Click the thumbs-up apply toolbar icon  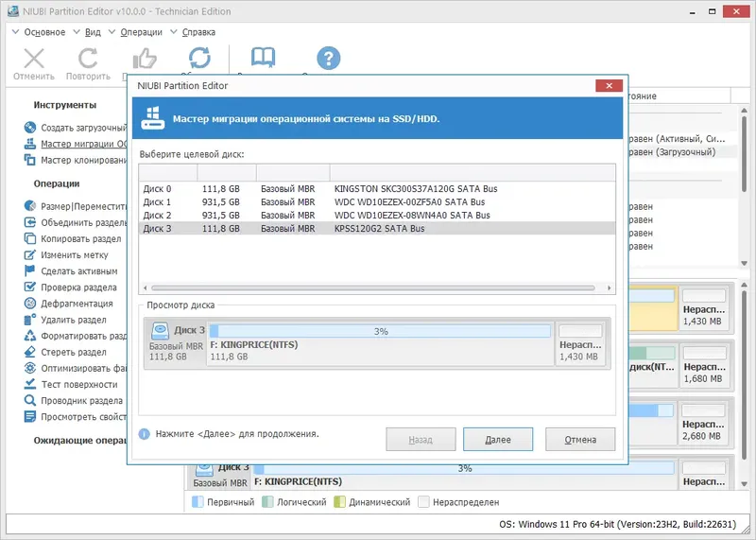(145, 59)
